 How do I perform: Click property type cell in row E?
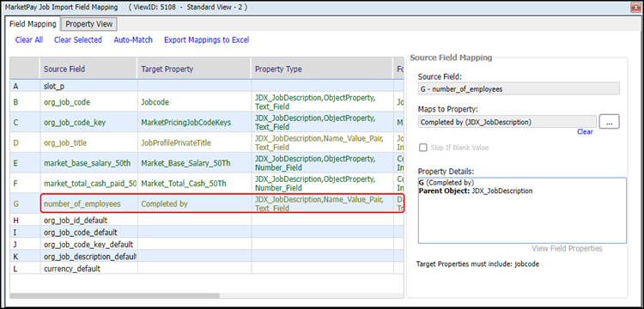click(x=322, y=163)
